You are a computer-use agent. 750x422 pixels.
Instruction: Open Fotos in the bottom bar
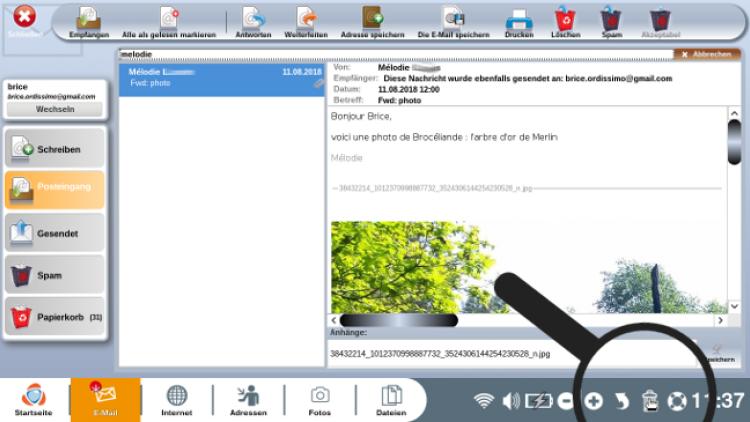coord(320,399)
